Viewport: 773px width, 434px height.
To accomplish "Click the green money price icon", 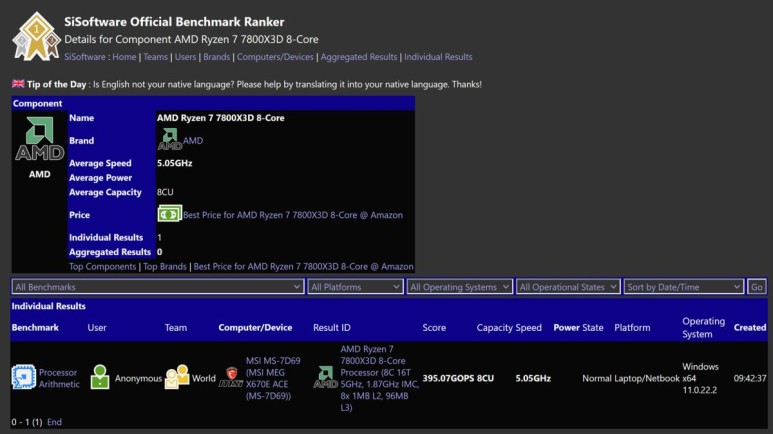I will point(168,214).
